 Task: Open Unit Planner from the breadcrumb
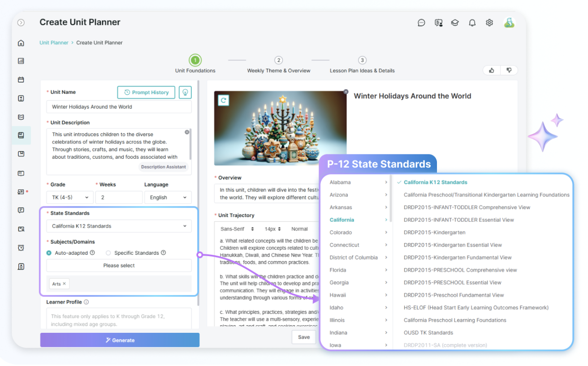click(x=54, y=42)
